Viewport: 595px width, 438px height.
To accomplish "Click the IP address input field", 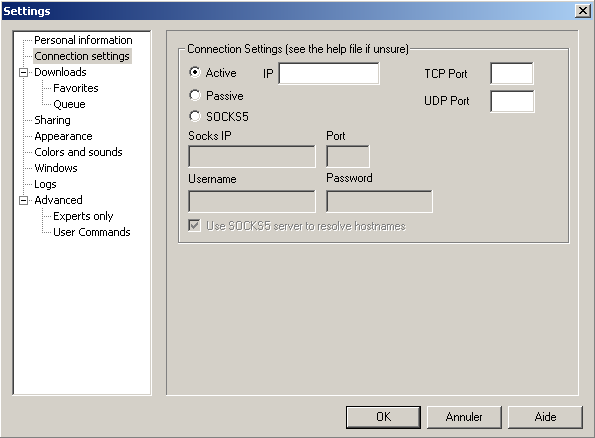I will coord(329,73).
